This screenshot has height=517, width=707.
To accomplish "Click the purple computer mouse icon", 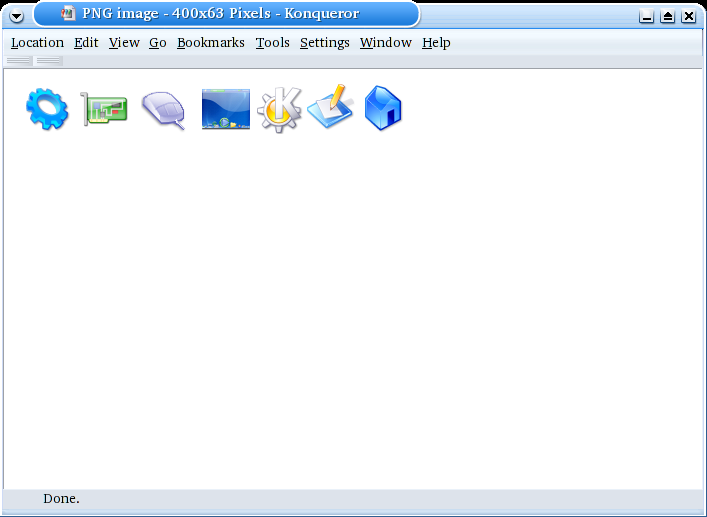I will [x=164, y=110].
